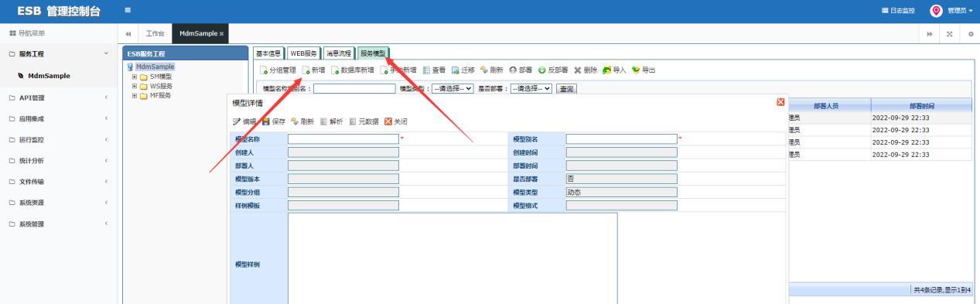The height and width of the screenshot is (304, 980).
Task: Toggle the hamburger sidebar menu icon
Action: tap(128, 11)
